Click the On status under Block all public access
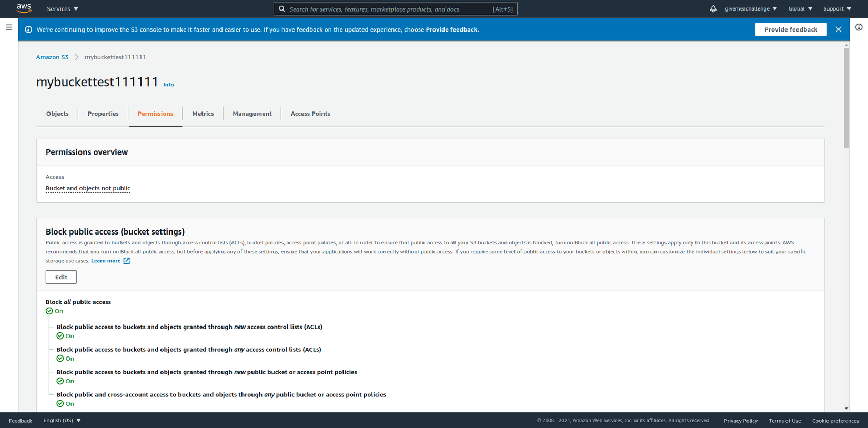The image size is (868, 428). (x=54, y=311)
